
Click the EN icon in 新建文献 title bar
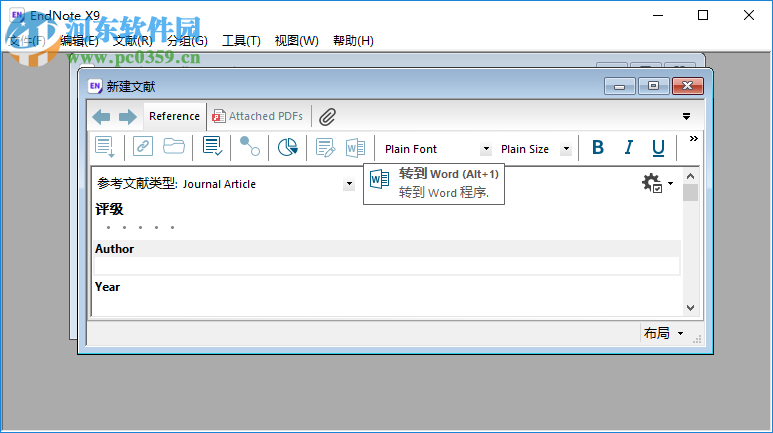point(95,86)
